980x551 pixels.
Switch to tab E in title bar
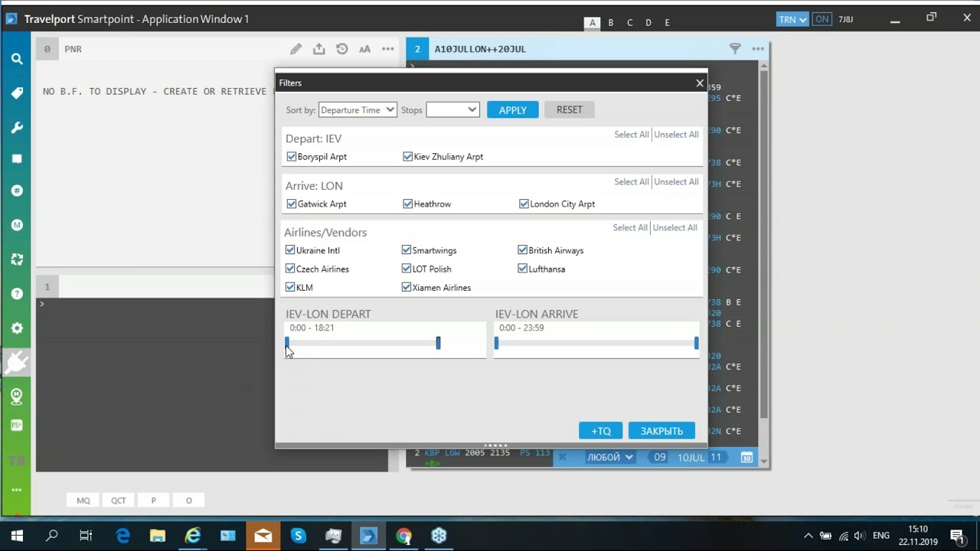coord(667,23)
